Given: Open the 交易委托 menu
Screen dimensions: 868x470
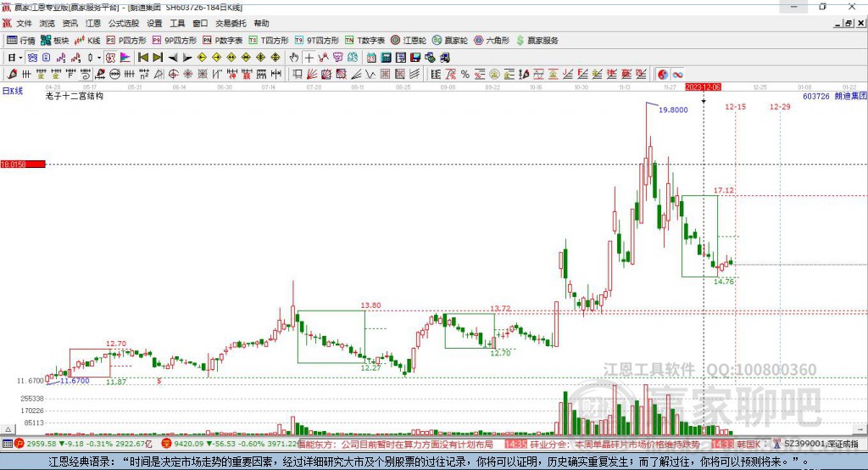Looking at the screenshot, I should click(x=231, y=23).
